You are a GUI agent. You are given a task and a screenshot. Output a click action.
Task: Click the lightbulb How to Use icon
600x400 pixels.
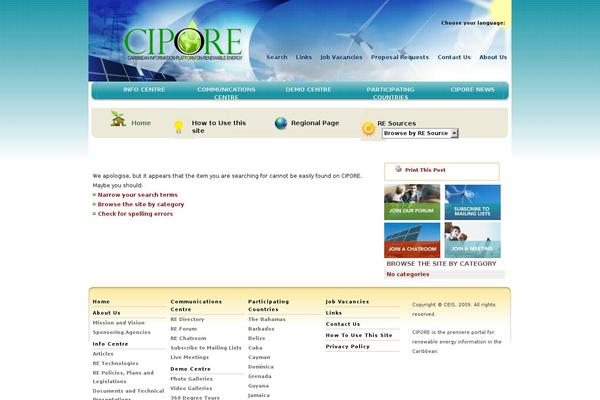tap(179, 127)
